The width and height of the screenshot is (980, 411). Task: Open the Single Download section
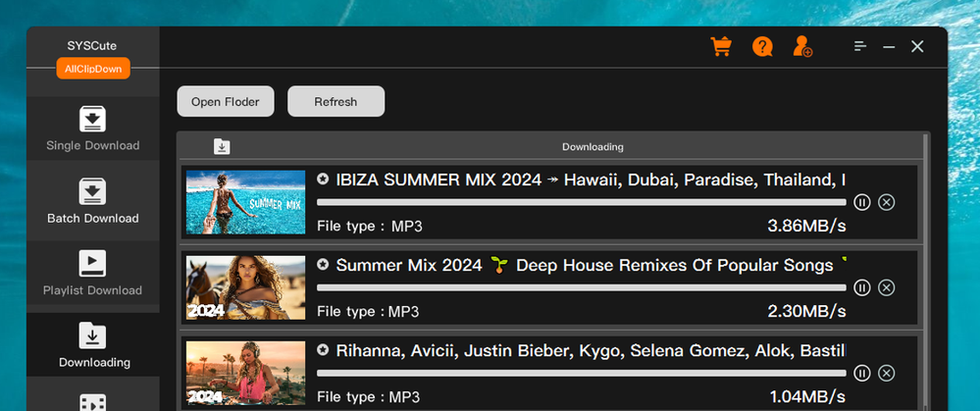(x=92, y=128)
